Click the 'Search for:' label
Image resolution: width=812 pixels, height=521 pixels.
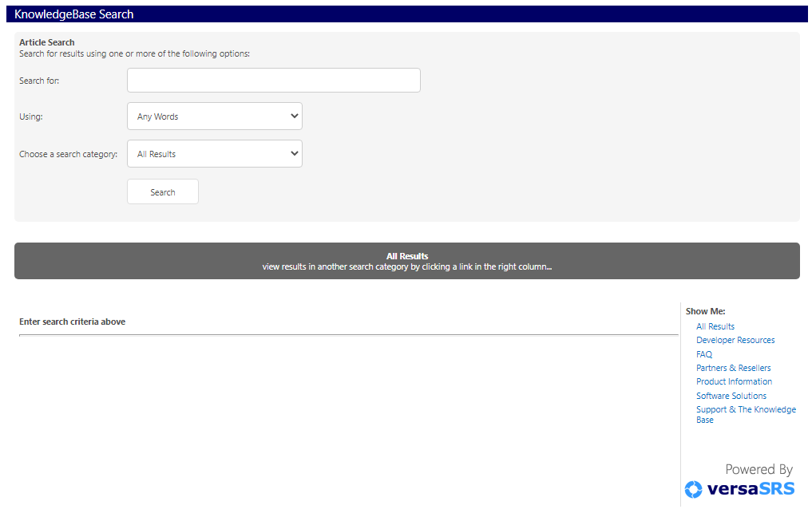pos(39,81)
